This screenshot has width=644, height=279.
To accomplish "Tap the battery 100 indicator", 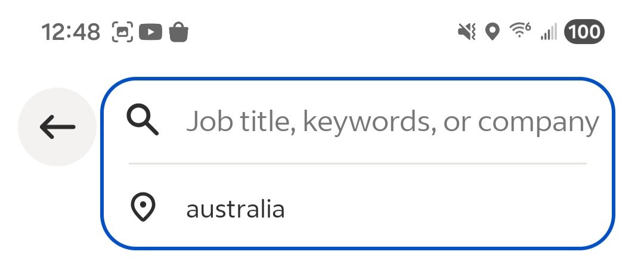I will click(x=584, y=32).
